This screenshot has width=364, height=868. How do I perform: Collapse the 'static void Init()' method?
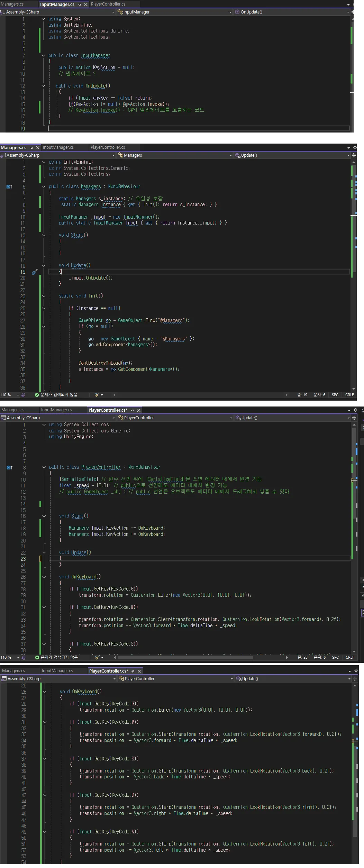(44, 296)
